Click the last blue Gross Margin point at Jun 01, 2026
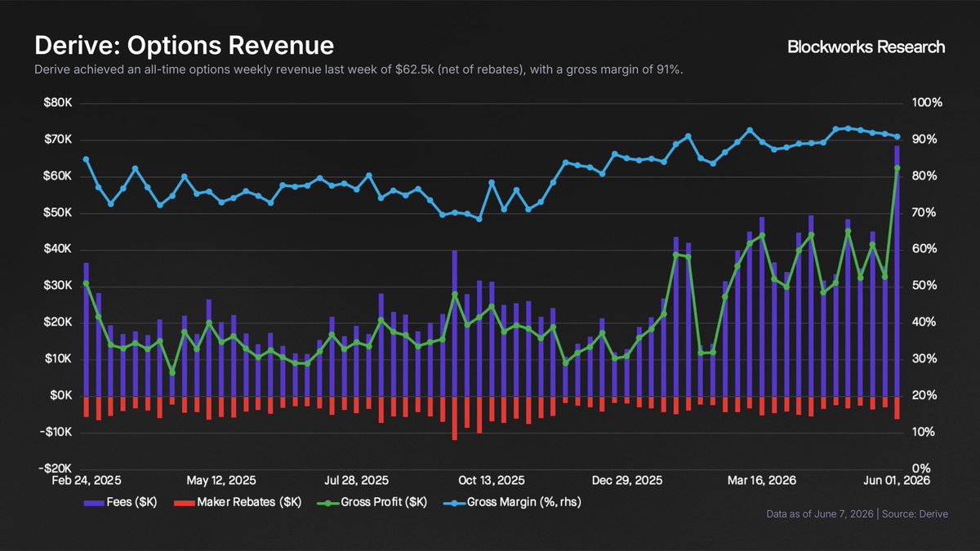The width and height of the screenshot is (980, 551). [x=897, y=136]
